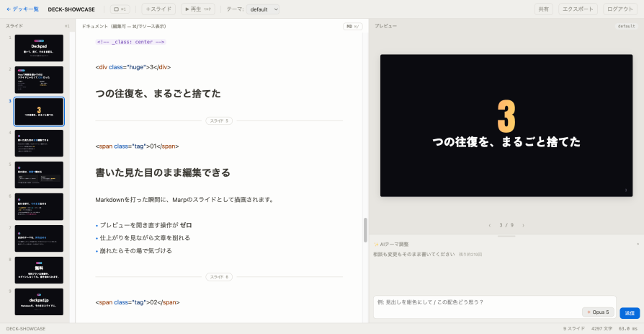Click the DECK-SHOWCASE title in top bar
This screenshot has width=644, height=334.
click(x=71, y=9)
